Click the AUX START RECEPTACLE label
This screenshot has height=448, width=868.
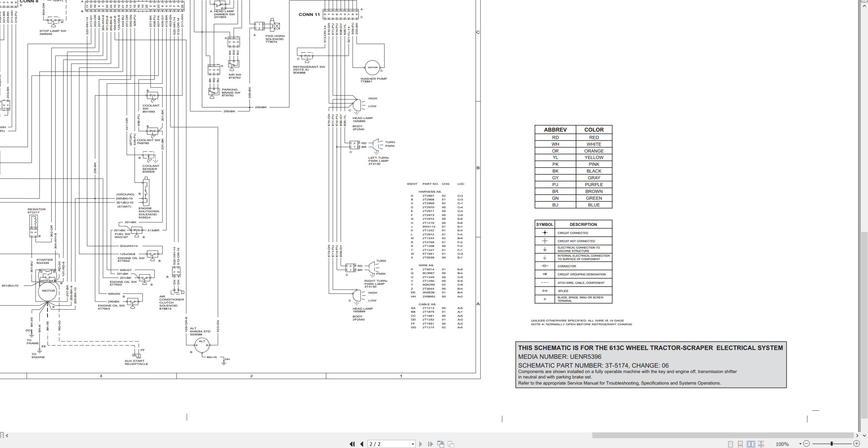pyautogui.click(x=136, y=362)
